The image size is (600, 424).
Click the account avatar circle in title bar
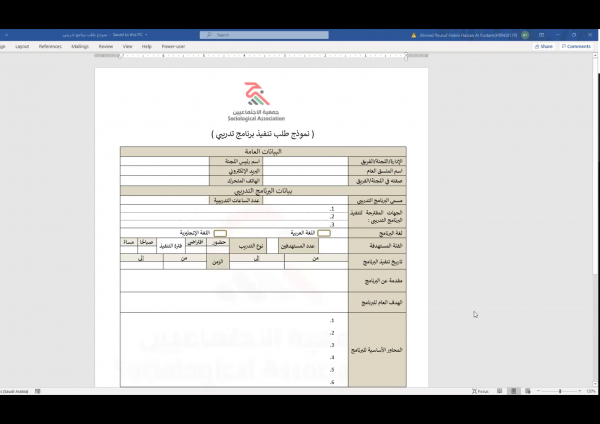point(525,35)
